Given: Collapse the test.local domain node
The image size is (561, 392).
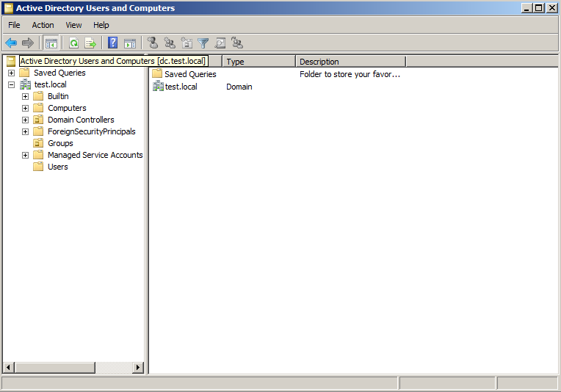Looking at the screenshot, I should tap(12, 84).
